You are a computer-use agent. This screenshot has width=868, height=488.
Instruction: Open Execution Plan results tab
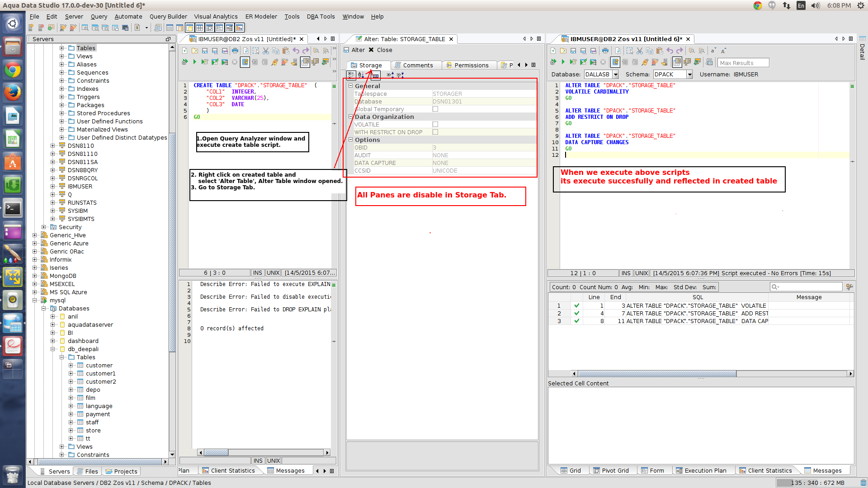click(701, 470)
